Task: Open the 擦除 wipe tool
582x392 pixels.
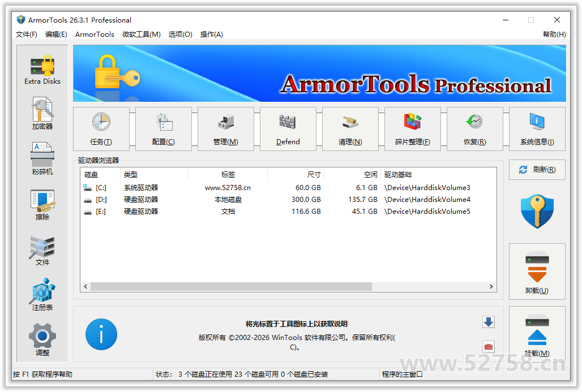Action: click(42, 205)
